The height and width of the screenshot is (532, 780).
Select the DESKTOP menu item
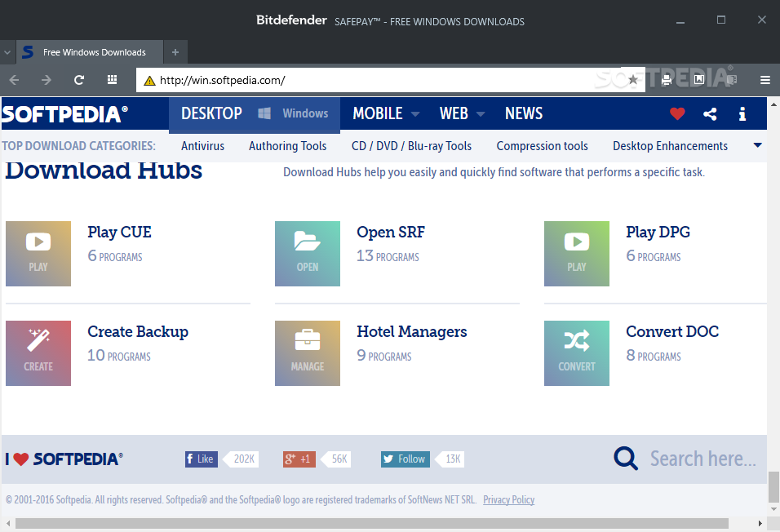point(211,113)
